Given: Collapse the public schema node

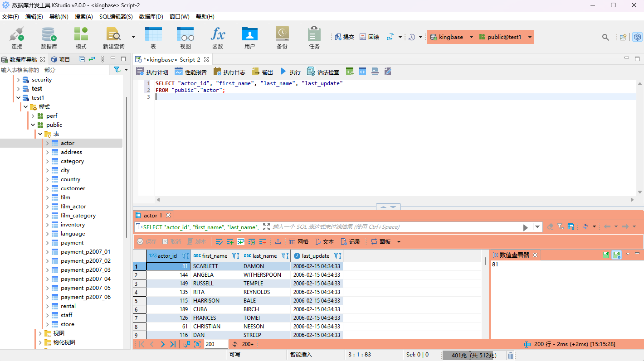Looking at the screenshot, I should point(33,125).
